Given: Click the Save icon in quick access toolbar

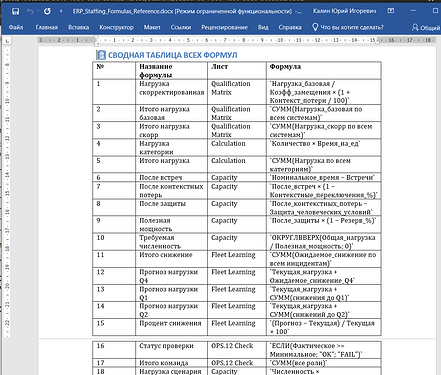Looking at the screenshot, I should tap(15, 11).
